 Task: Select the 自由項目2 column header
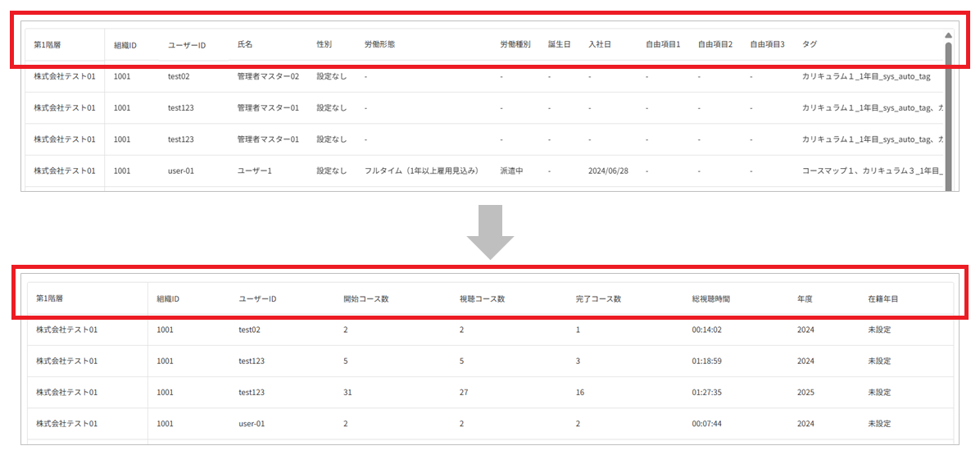click(x=715, y=45)
